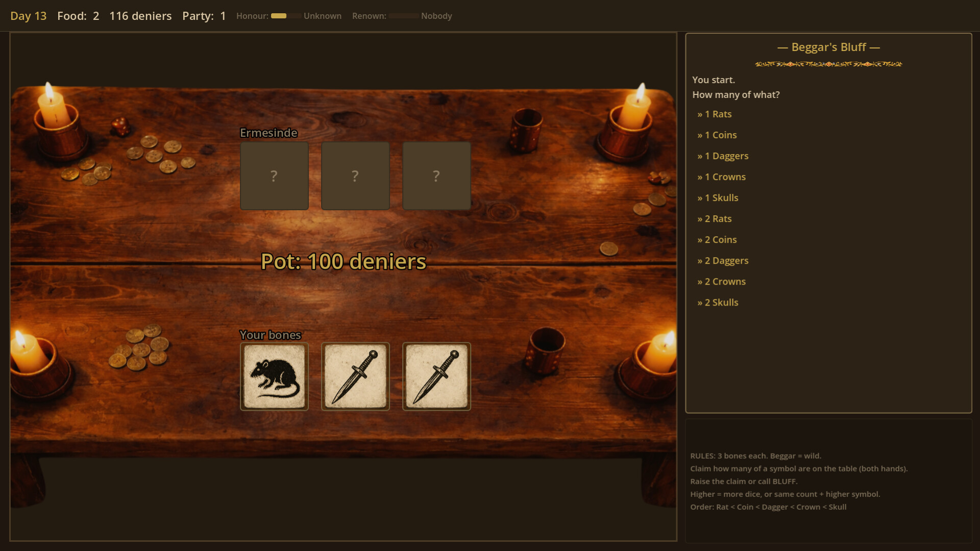
Task: Click the first dagger bone tile
Action: click(x=355, y=377)
